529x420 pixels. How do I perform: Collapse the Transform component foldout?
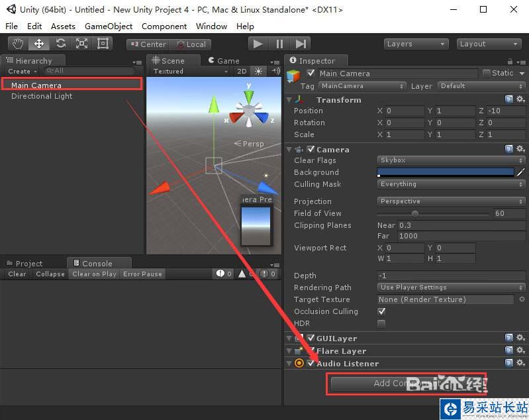289,99
